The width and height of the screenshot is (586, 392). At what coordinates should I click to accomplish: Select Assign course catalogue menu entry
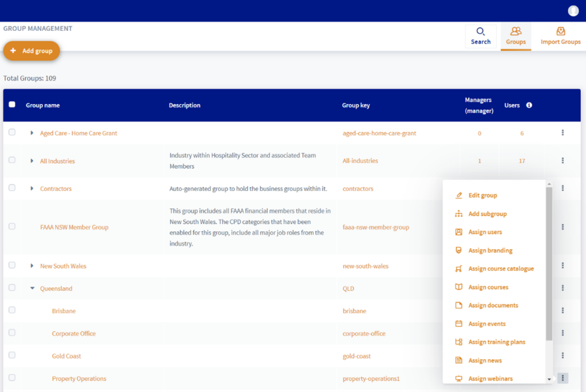pyautogui.click(x=501, y=269)
